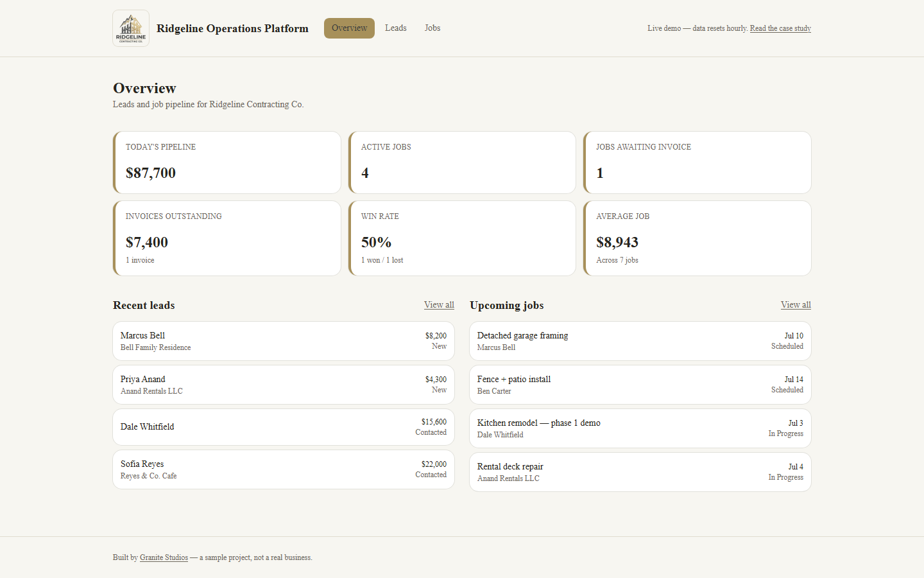
Task: Click the Upcoming jobs section heading
Action: point(507,305)
